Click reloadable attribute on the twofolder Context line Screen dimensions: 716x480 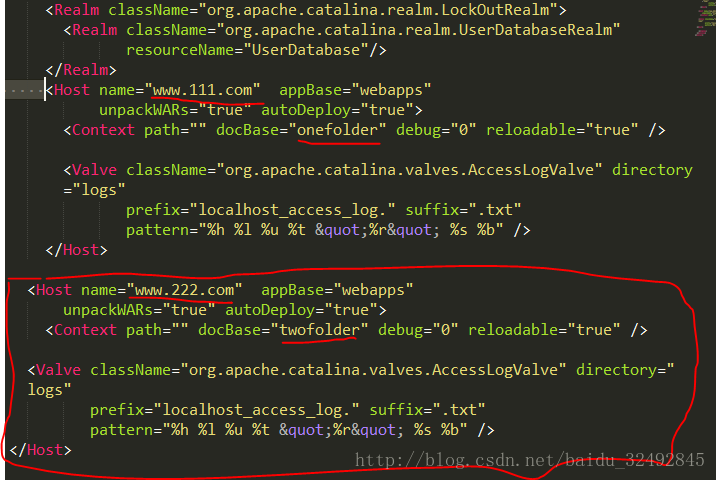click(543, 330)
